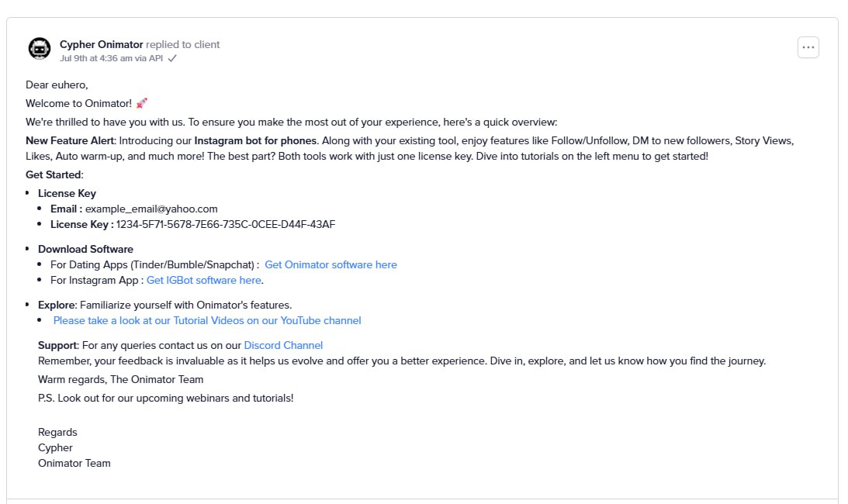Viewport: 848px width, 504px height.
Task: Open the Get IGBot software here link
Action: tap(204, 280)
